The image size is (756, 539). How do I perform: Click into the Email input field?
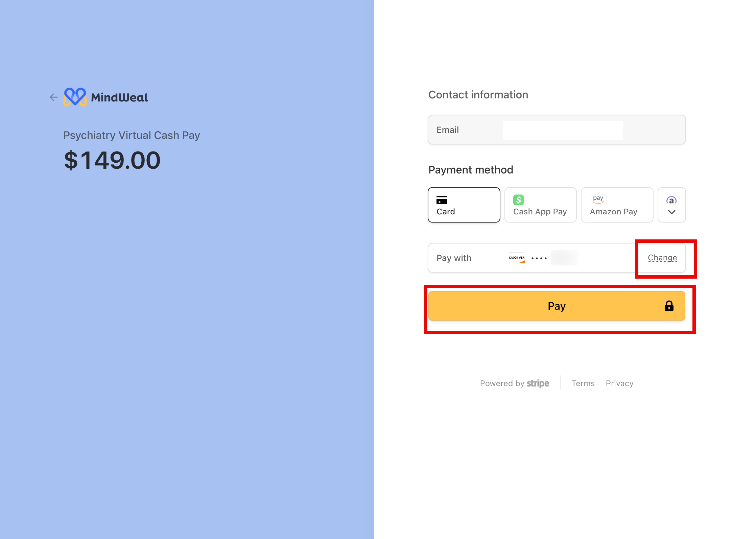(x=563, y=130)
